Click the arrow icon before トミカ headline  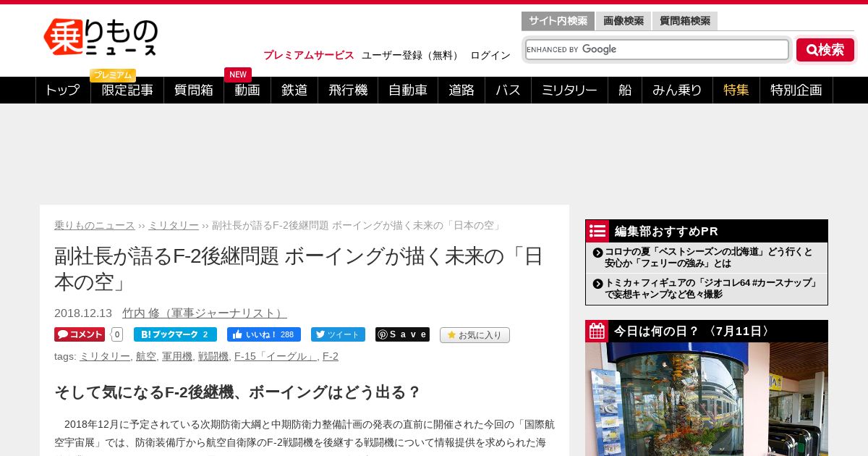coord(597,284)
